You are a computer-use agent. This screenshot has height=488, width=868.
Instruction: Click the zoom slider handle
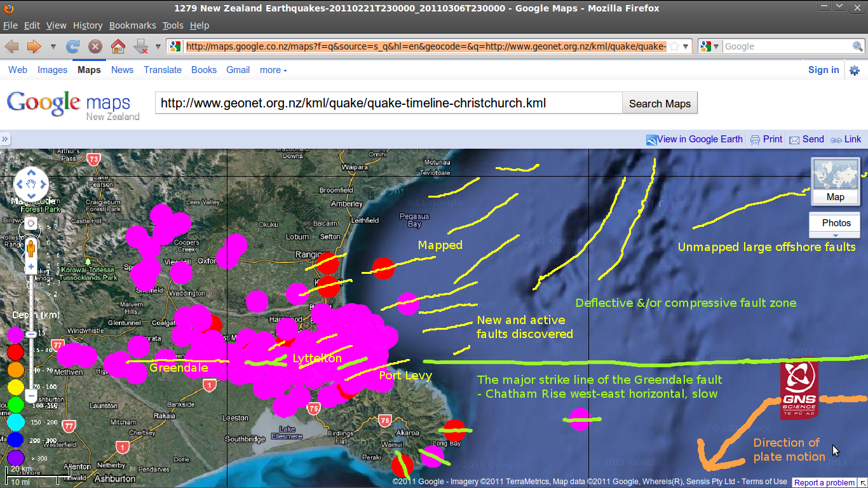[31, 334]
